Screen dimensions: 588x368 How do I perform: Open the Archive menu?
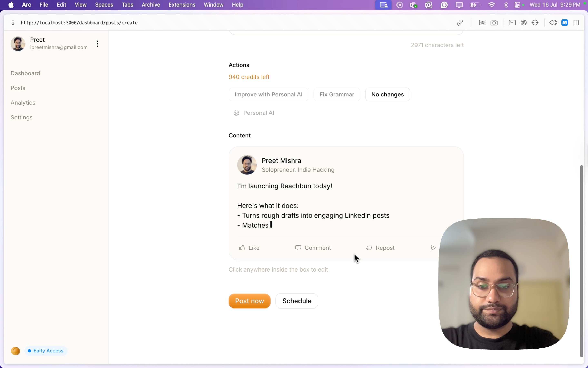tap(151, 5)
